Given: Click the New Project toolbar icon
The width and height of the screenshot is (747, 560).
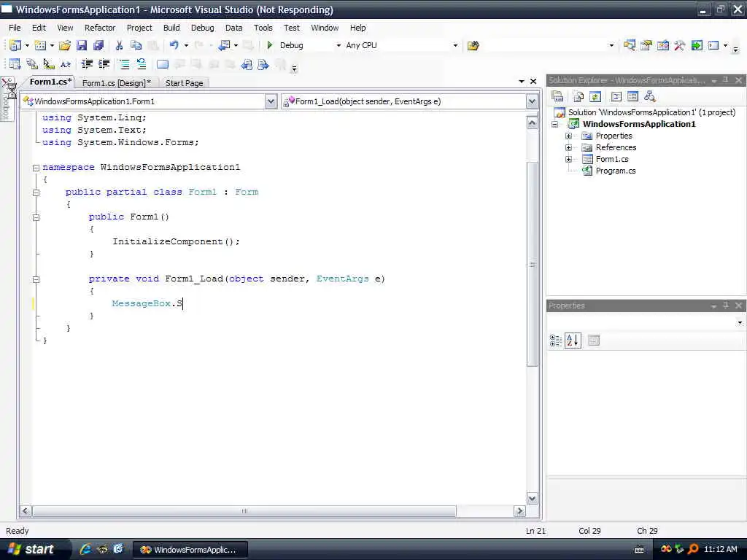Looking at the screenshot, I should pyautogui.click(x=15, y=45).
